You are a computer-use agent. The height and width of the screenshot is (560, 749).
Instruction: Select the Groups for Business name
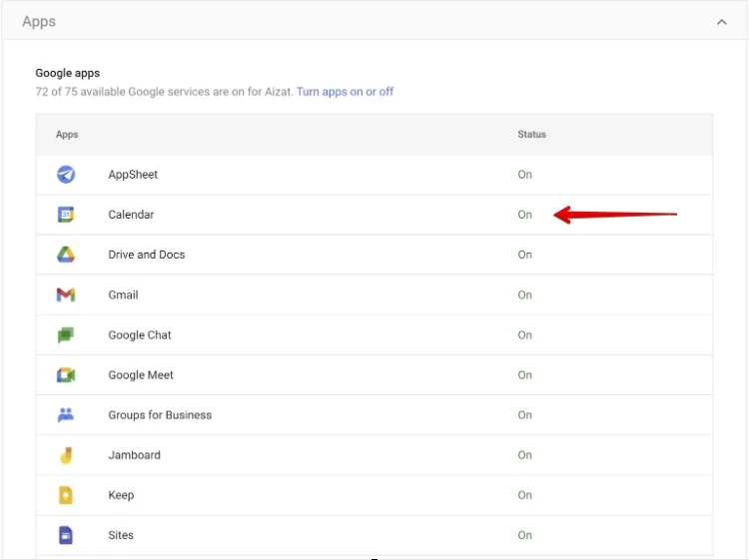click(x=160, y=415)
